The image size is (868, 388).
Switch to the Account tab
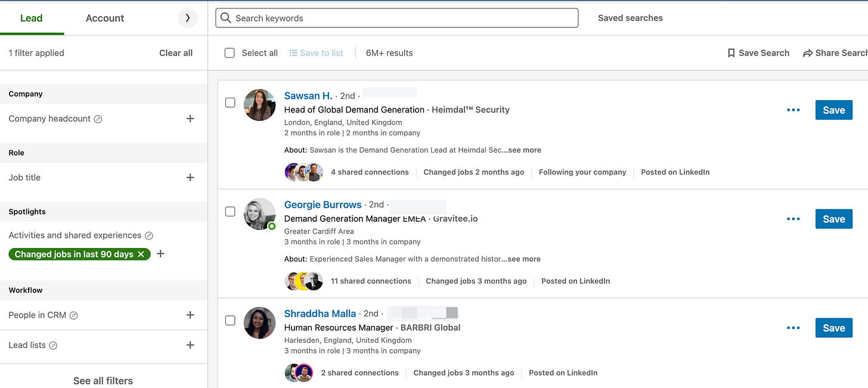(105, 18)
